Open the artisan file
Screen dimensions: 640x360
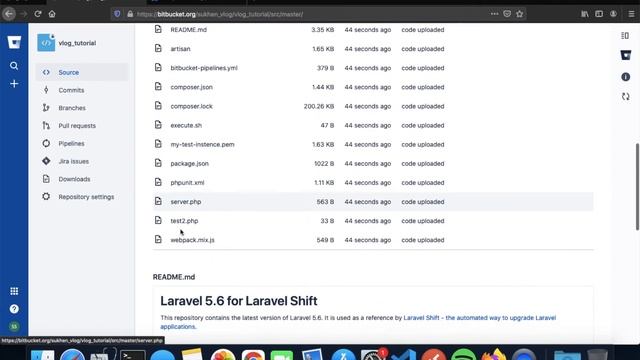180,49
